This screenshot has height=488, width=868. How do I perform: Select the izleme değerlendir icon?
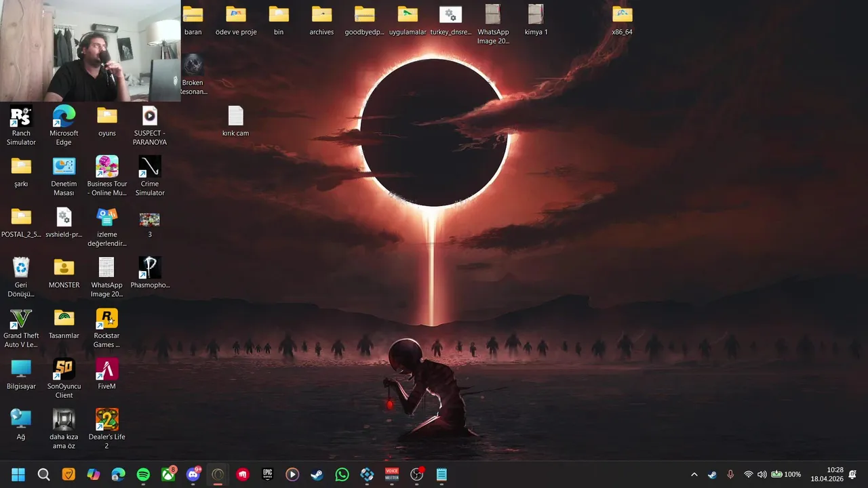[107, 227]
